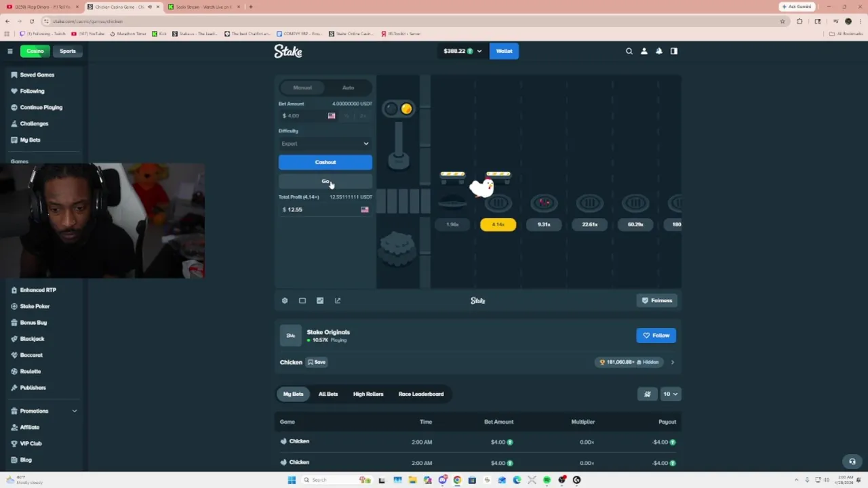Open Affiliate in sidebar
868x488 pixels.
point(29,427)
